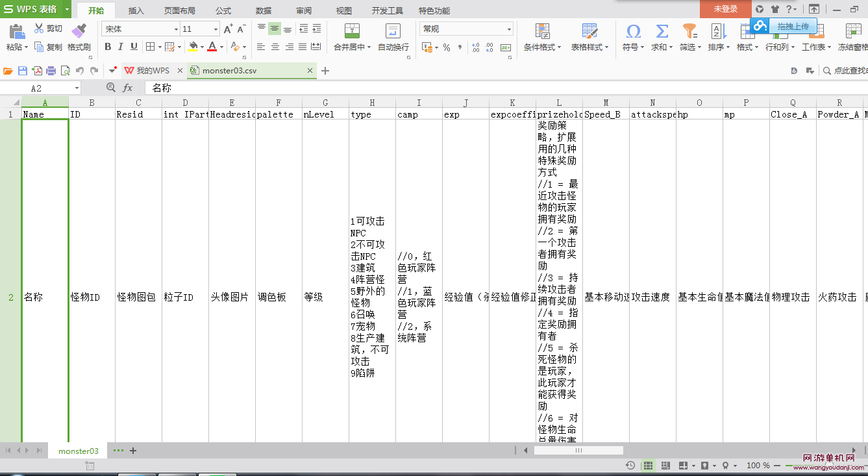Image resolution: width=868 pixels, height=476 pixels.
Task: Click the open folder icon
Action: pyautogui.click(x=8, y=71)
